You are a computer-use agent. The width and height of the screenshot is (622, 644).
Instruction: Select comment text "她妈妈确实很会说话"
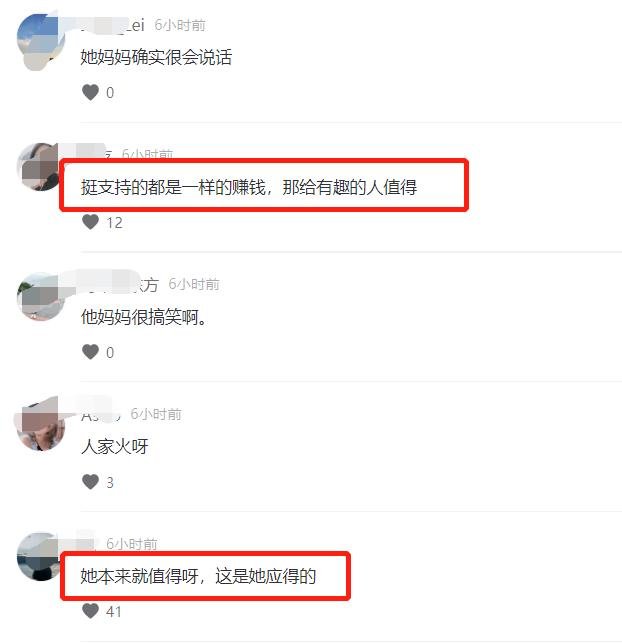(156, 57)
